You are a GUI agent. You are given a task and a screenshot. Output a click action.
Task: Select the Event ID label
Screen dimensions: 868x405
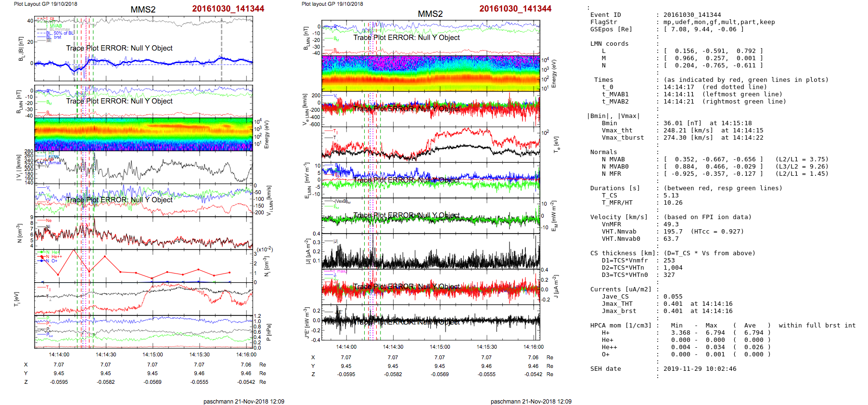(605, 15)
